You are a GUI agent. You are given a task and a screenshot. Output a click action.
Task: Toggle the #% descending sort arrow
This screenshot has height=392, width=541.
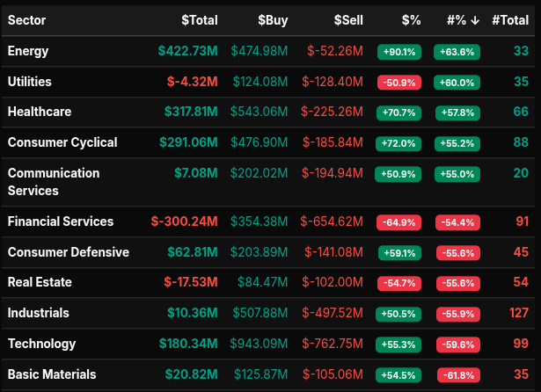coord(473,19)
